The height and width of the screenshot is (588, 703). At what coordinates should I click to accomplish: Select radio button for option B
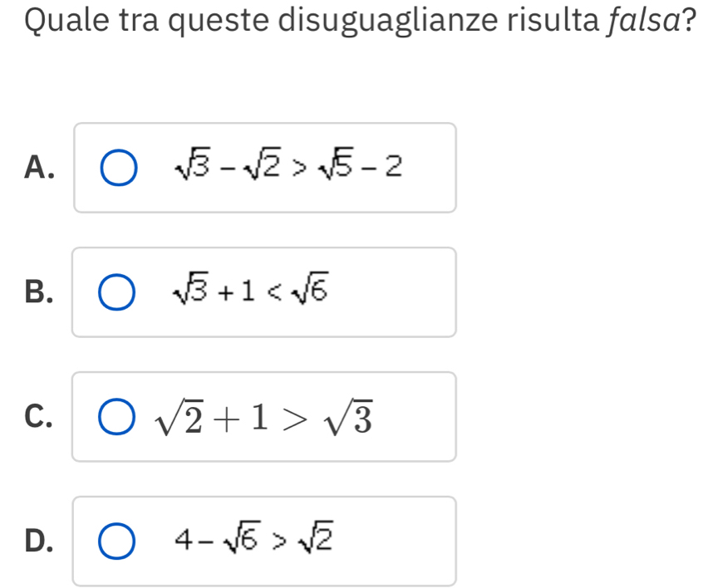click(x=116, y=292)
